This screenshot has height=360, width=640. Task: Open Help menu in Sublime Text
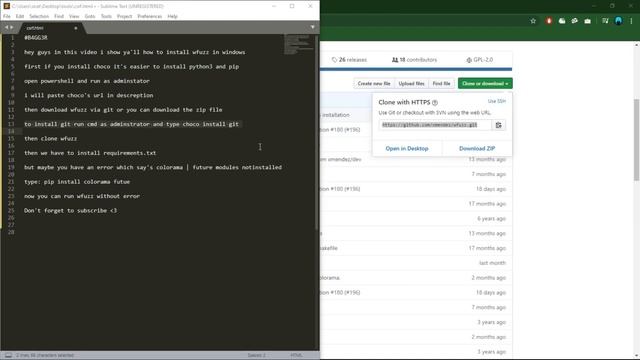[172, 16]
